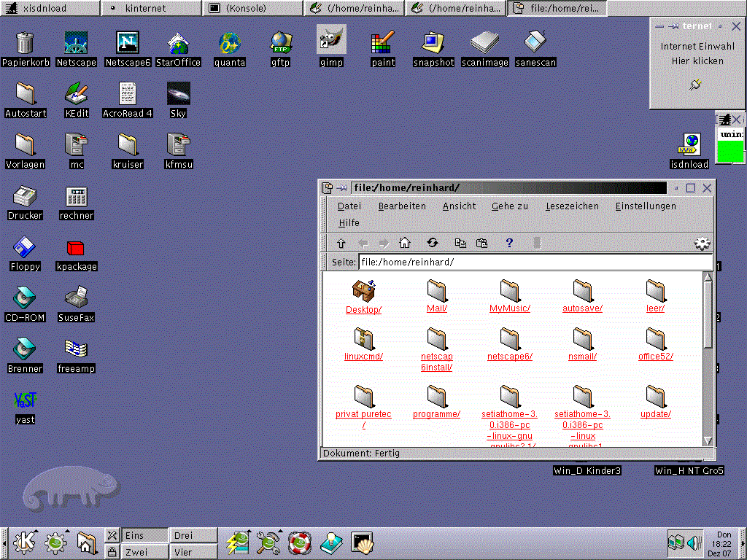Click the blue question mark help icon
The width and height of the screenshot is (747, 560).
[x=509, y=244]
